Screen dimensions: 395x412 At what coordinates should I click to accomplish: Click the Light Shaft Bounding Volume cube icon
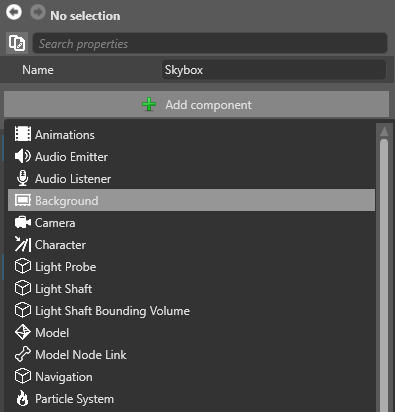tap(23, 310)
